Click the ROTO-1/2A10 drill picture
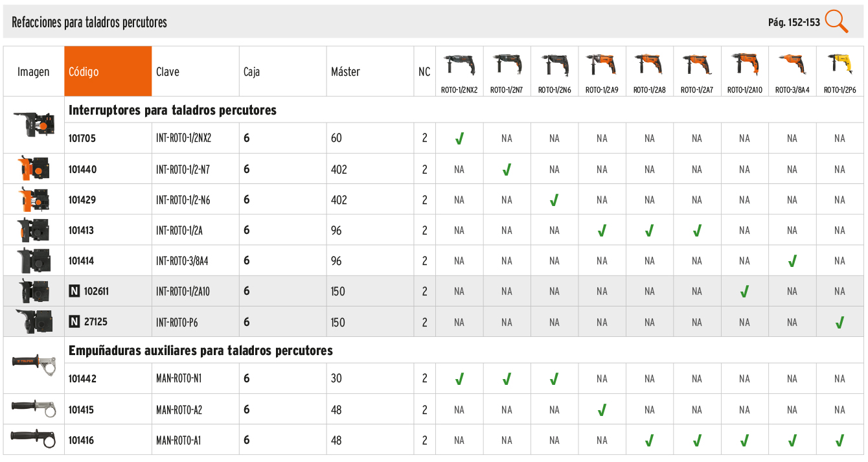The height and width of the screenshot is (462, 868). (744, 65)
